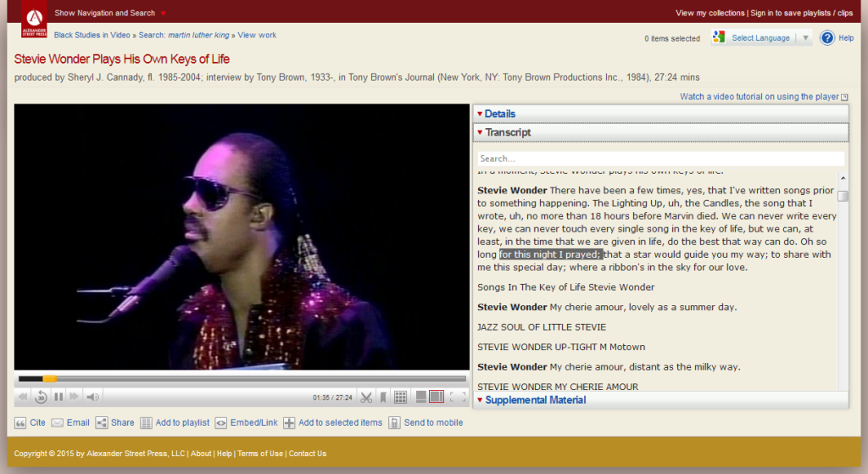868x474 pixels.
Task: Click the Stevie Wonder video frame
Action: click(242, 237)
